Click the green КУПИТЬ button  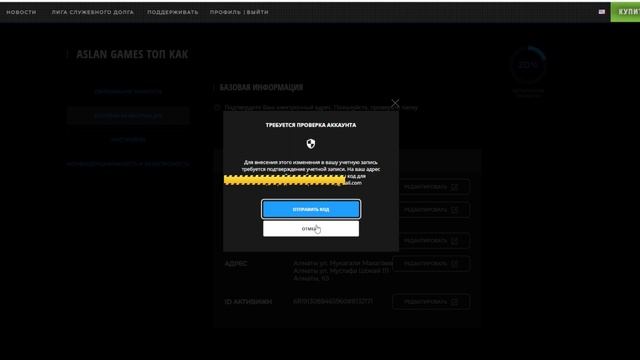pos(625,12)
